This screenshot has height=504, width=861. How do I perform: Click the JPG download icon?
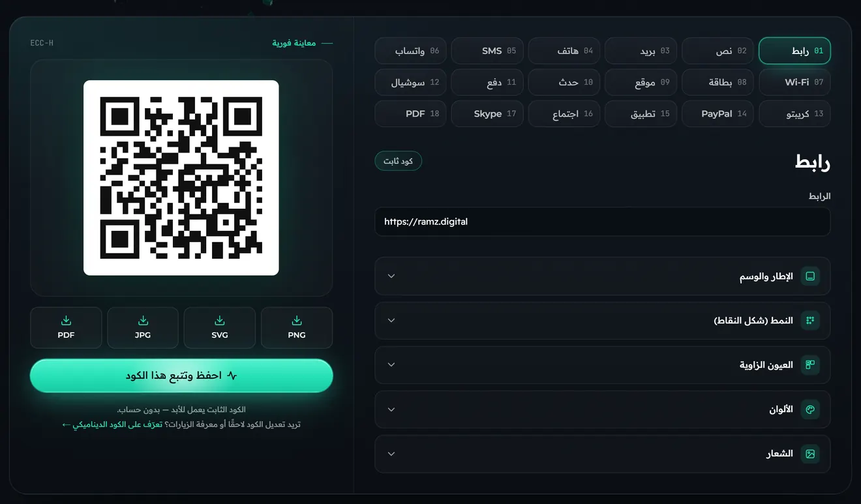pos(143,320)
